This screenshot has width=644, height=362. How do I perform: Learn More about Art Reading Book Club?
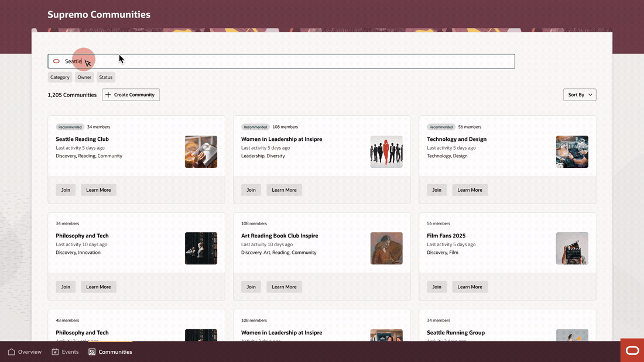click(x=284, y=287)
